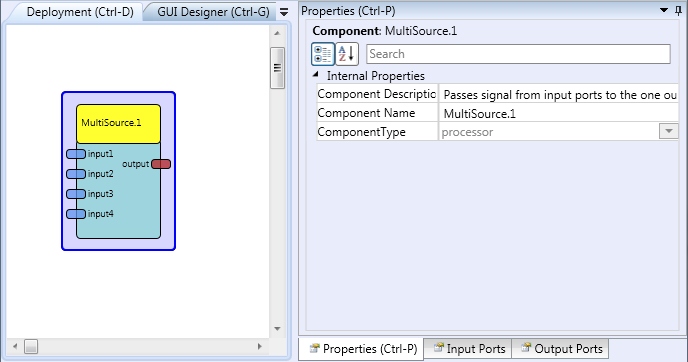Click the 'input4' port label
The height and width of the screenshot is (362, 688).
pyautogui.click(x=100, y=214)
